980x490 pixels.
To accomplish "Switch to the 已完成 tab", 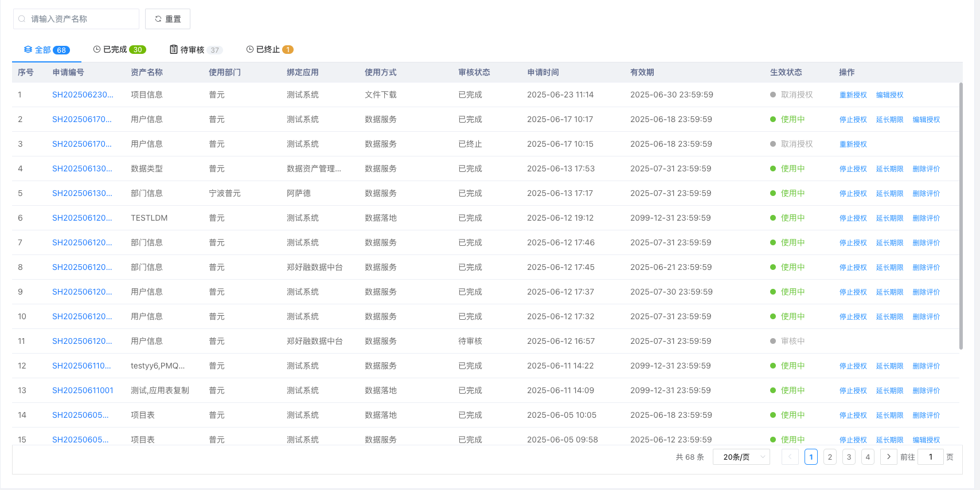I will (119, 50).
